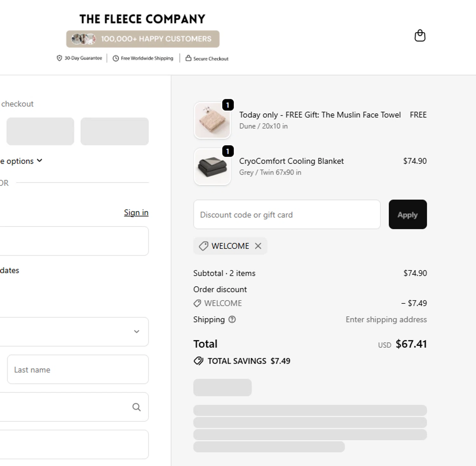Click the 'TOTAL SAVINGS $7.49' text
This screenshot has height=466, width=476.
[x=249, y=361]
